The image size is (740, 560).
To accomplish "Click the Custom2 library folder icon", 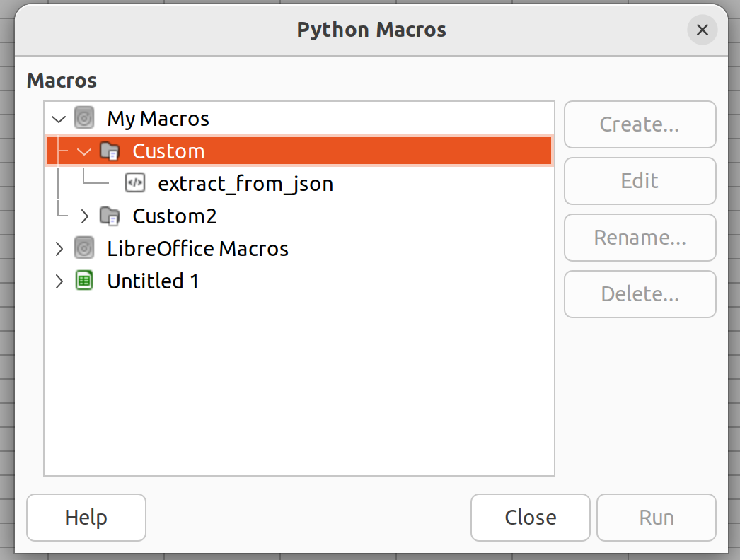I will click(x=110, y=216).
